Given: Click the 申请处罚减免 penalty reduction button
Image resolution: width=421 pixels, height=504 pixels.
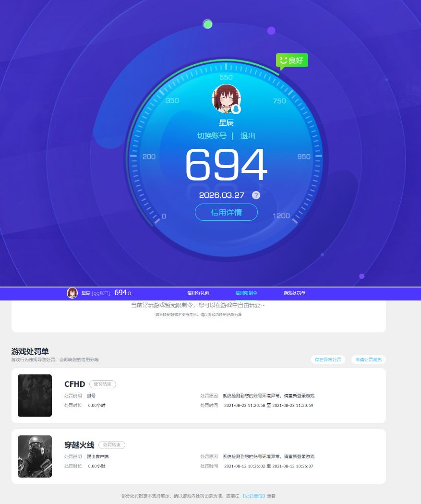Looking at the screenshot, I should click(368, 359).
